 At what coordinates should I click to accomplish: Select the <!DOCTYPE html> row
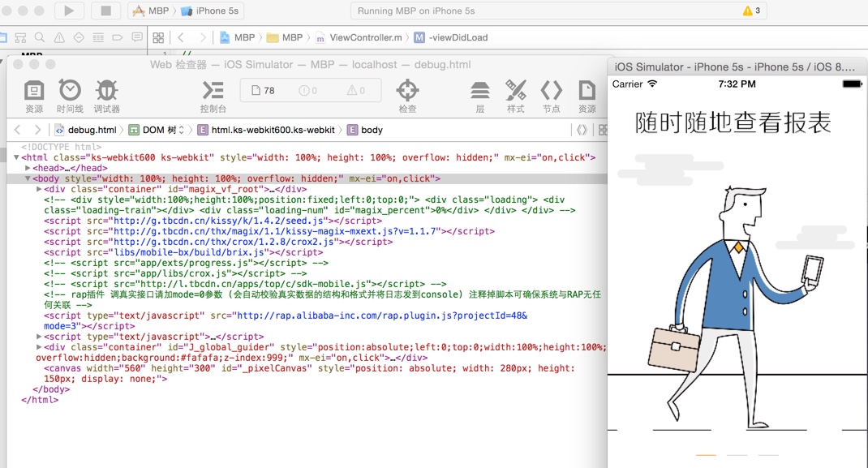click(x=62, y=147)
